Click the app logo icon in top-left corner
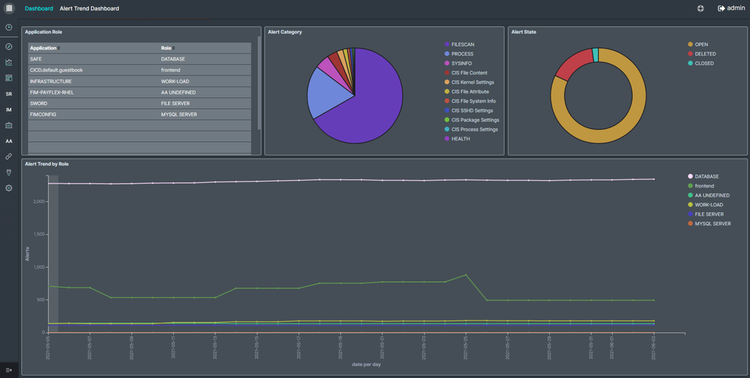The image size is (750, 378). (9, 8)
